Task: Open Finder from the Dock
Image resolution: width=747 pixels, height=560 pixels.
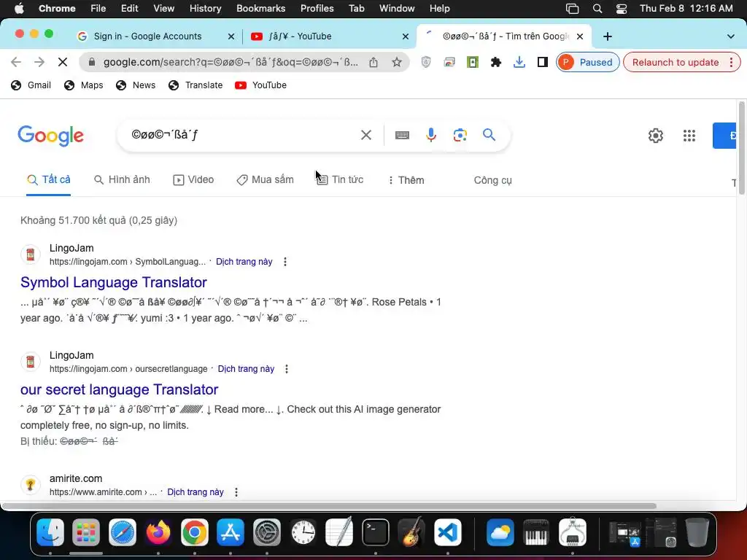Action: (x=50, y=532)
